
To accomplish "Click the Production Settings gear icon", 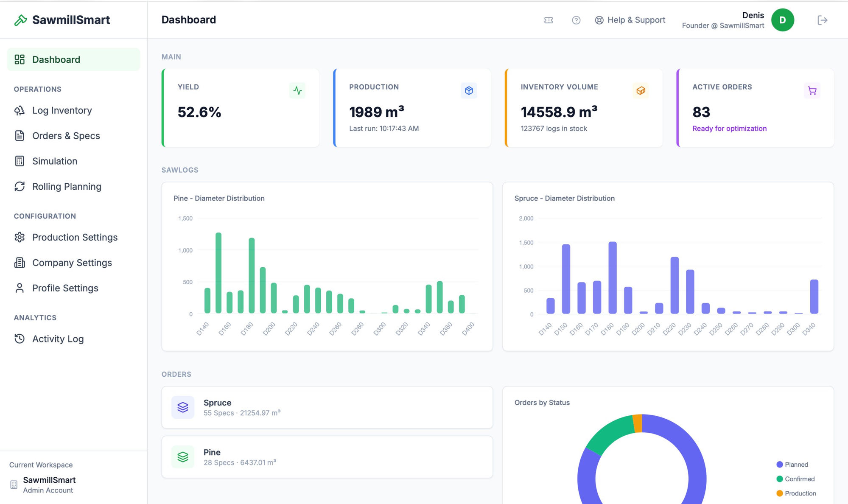I will click(x=20, y=237).
